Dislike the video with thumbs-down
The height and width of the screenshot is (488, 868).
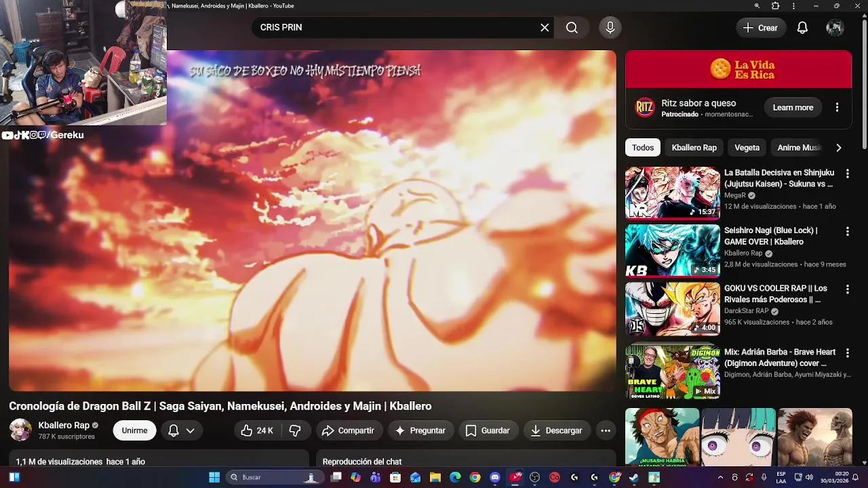coord(295,430)
